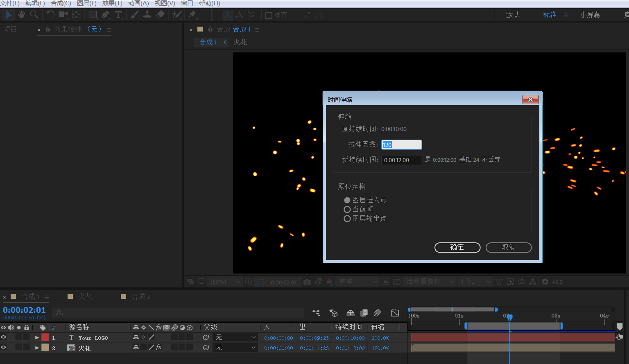Select the 图层输出点 radio button
629x364 pixels.
coord(347,218)
